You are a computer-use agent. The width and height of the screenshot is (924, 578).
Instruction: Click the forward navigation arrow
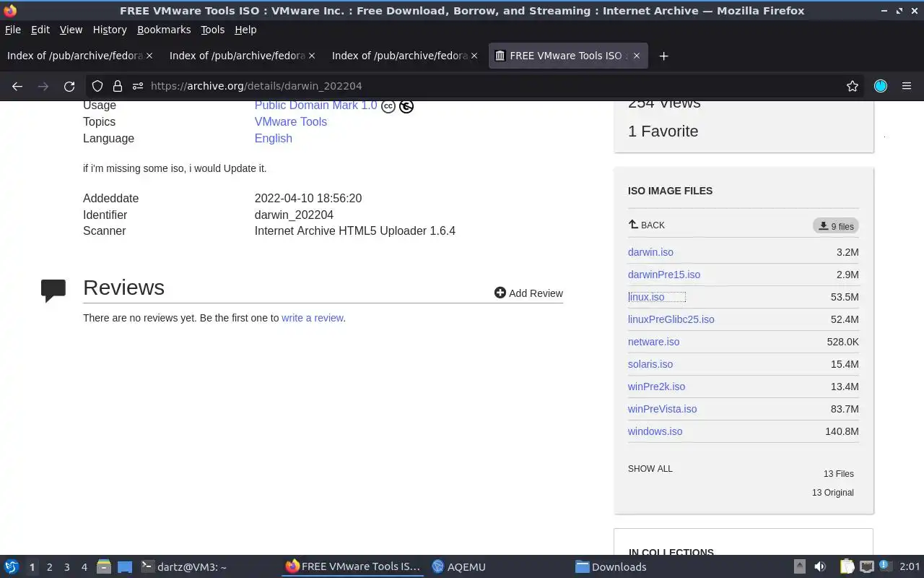click(43, 86)
